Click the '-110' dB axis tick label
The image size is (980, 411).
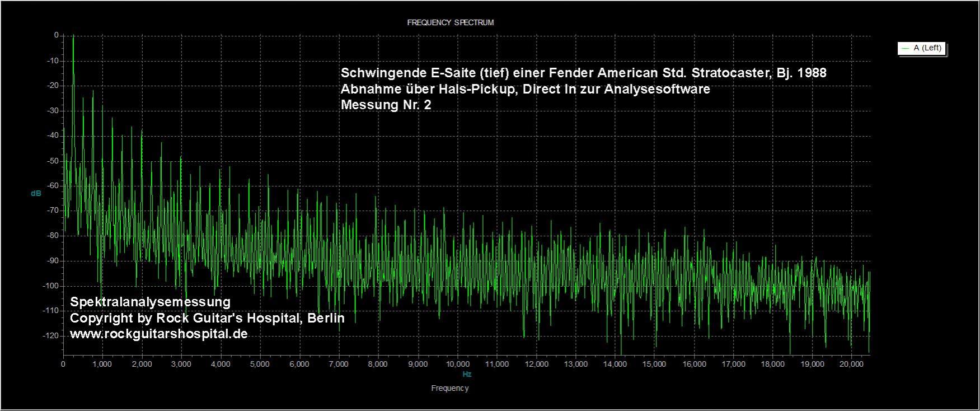pos(50,310)
